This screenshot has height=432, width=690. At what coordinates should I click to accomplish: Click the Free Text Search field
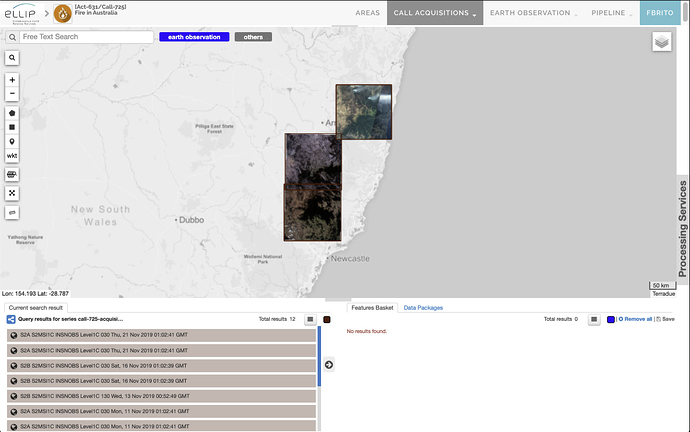click(86, 37)
